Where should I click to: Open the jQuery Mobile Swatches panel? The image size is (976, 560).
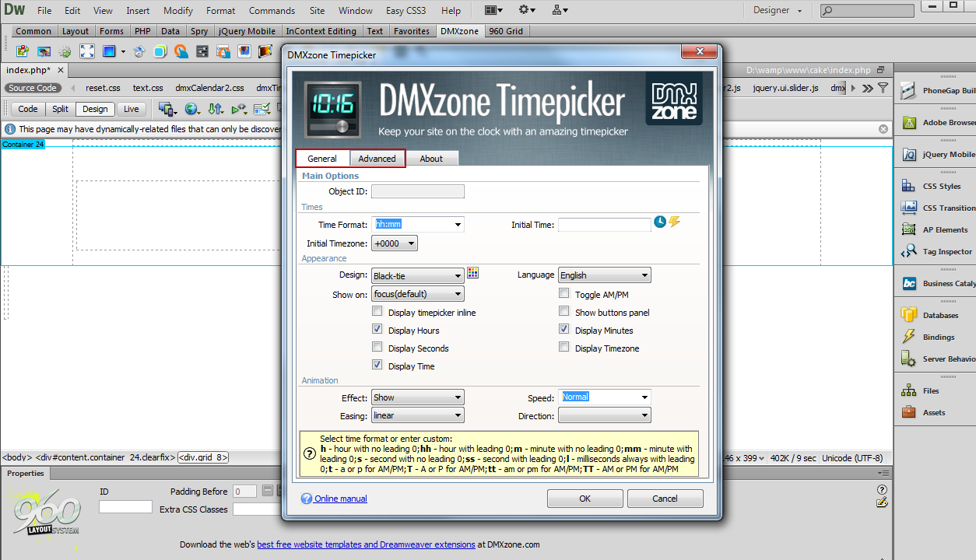937,154
